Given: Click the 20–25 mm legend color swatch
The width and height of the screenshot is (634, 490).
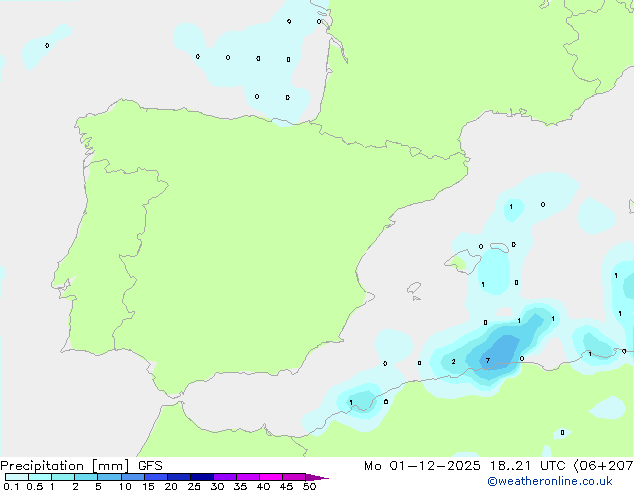Looking at the screenshot, I should coord(179,477).
